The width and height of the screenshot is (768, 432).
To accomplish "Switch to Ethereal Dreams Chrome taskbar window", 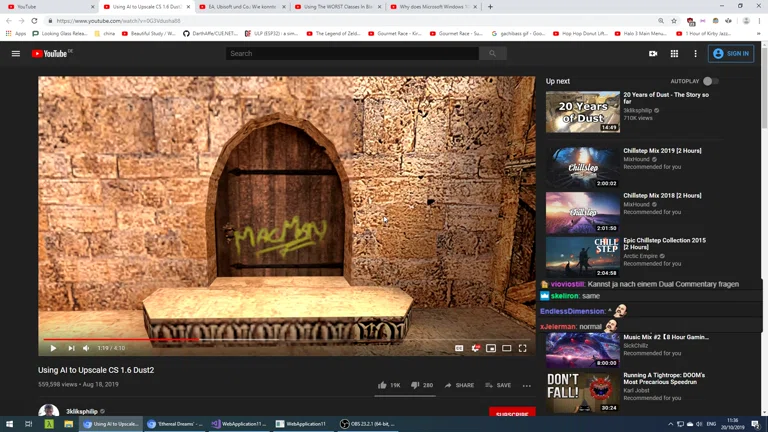I will pyautogui.click(x=175, y=424).
